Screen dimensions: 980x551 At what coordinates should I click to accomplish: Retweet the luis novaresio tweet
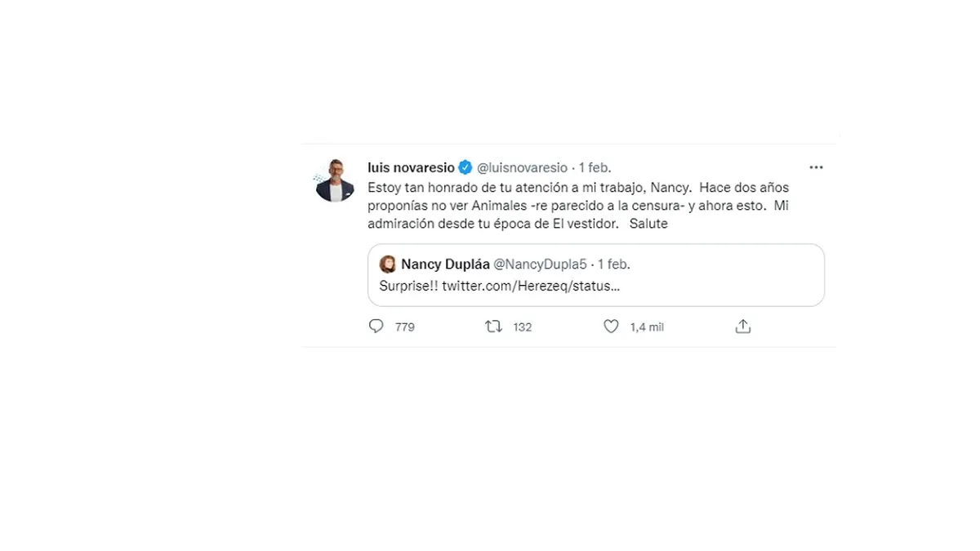tap(494, 327)
